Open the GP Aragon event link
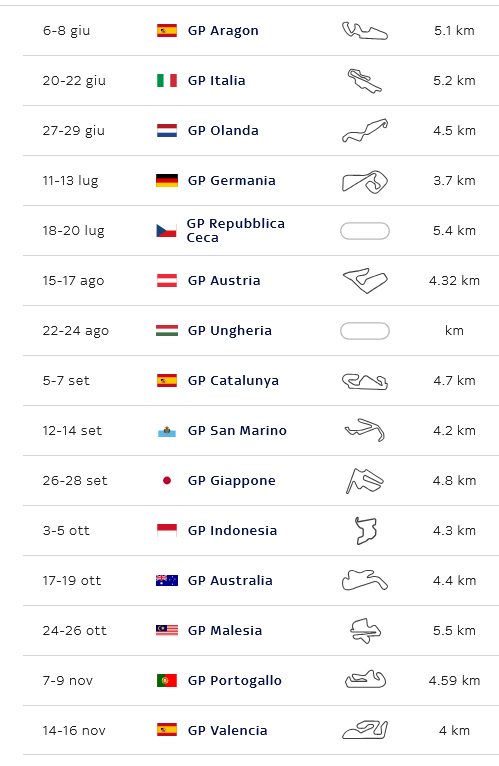The image size is (499, 766). [x=223, y=31]
